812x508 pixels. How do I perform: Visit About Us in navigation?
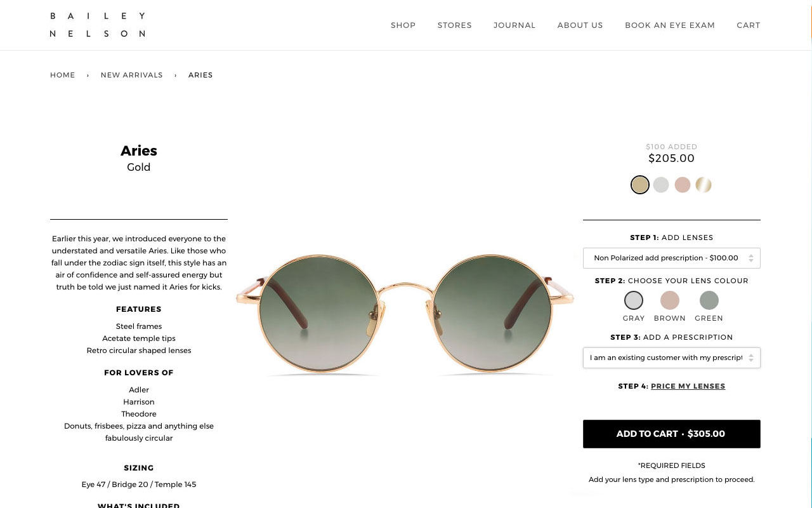pyautogui.click(x=580, y=25)
